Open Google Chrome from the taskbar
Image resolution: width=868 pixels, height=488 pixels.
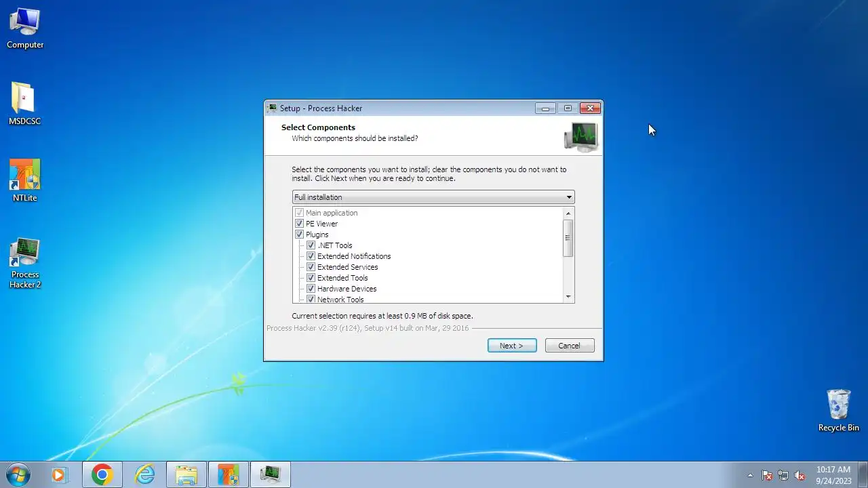click(x=102, y=474)
